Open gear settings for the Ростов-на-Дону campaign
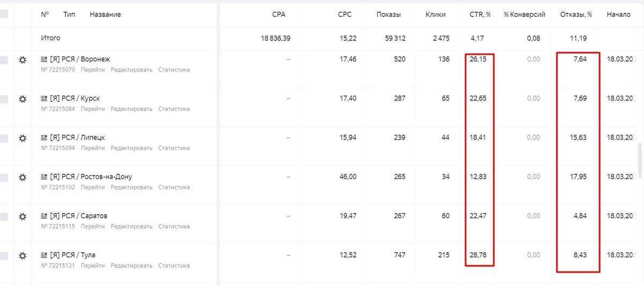This screenshot has height=286, width=644. point(23,178)
